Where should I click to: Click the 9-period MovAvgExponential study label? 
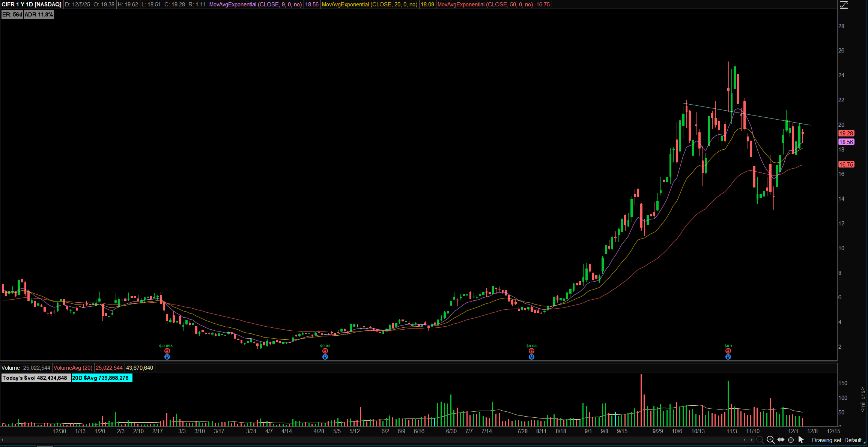pyautogui.click(x=255, y=4)
